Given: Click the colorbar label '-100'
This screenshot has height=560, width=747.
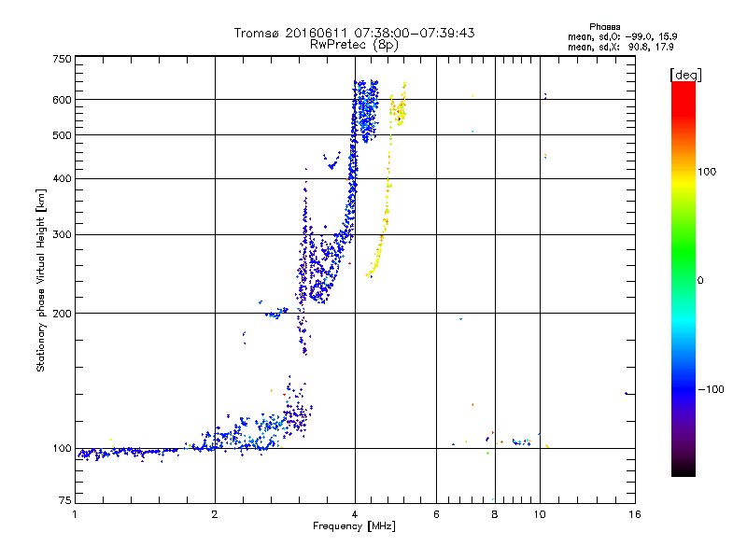Looking at the screenshot, I should (711, 389).
